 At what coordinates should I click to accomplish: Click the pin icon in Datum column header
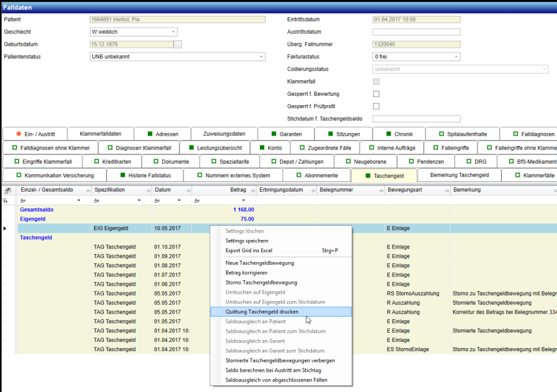[x=188, y=190]
